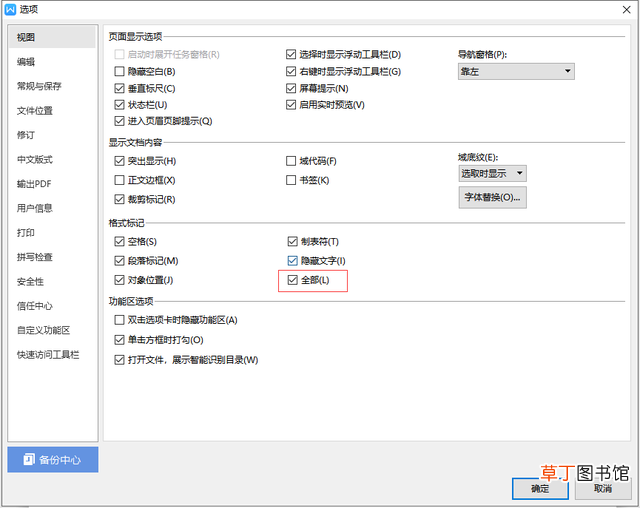Enable 双击选项卡时隐藏功能区(A)
Viewport: 640px width, 508px height.
119,320
